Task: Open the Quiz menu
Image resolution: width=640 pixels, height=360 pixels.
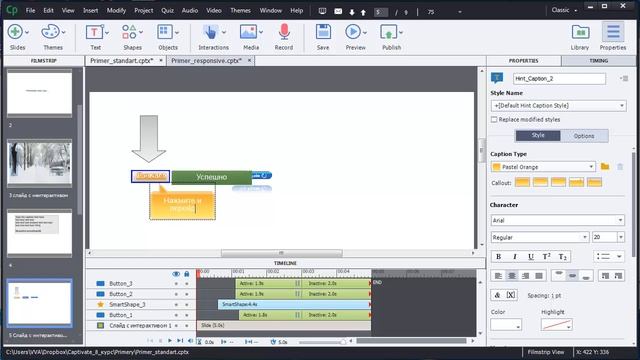Action: point(167,11)
